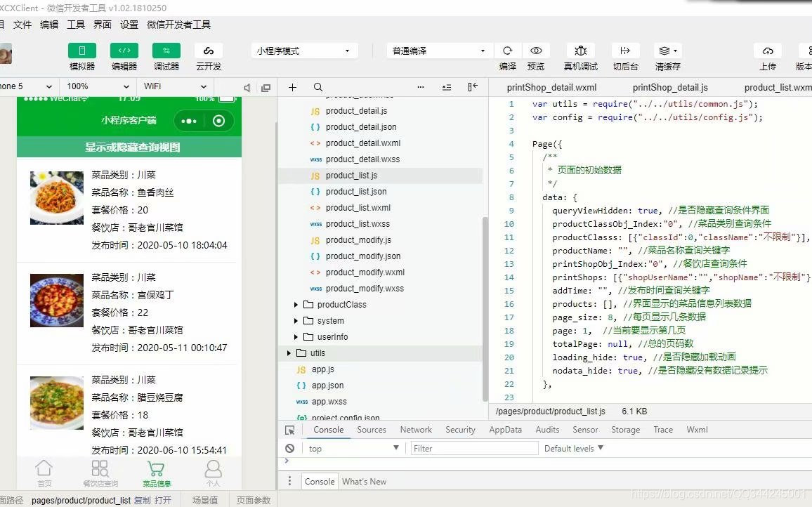The width and height of the screenshot is (812, 507).
Task: Click the console Filter input field
Action: [474, 449]
